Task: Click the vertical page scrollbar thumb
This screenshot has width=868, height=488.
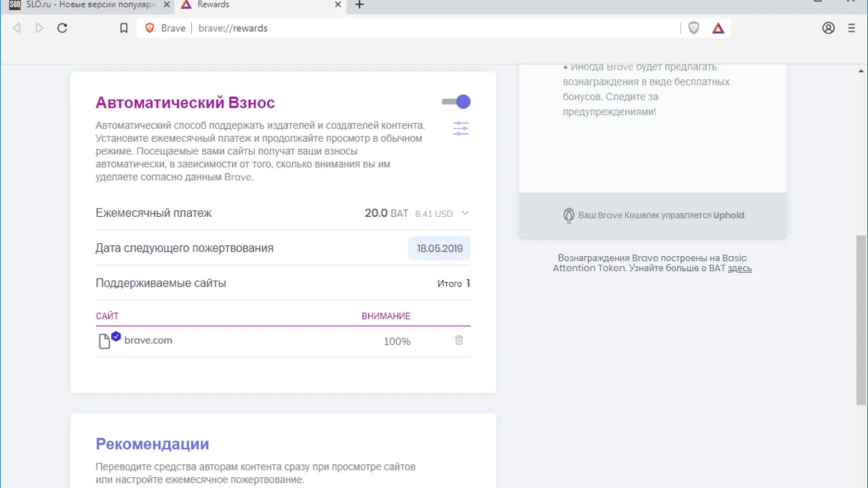Action: click(x=861, y=319)
